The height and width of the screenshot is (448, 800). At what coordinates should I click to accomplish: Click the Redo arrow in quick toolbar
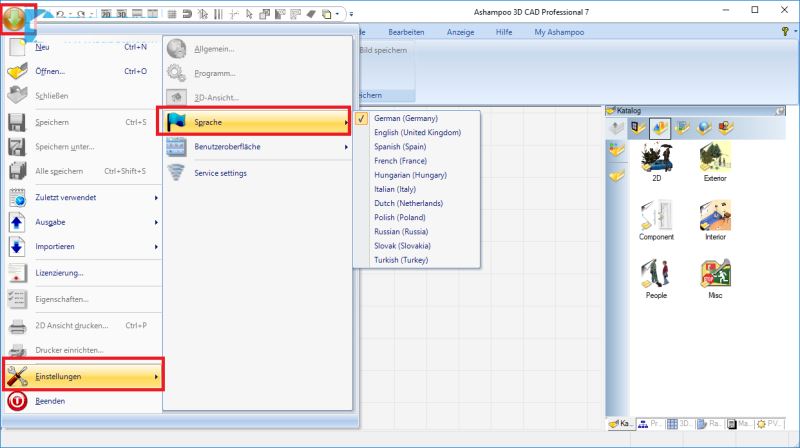(x=81, y=14)
